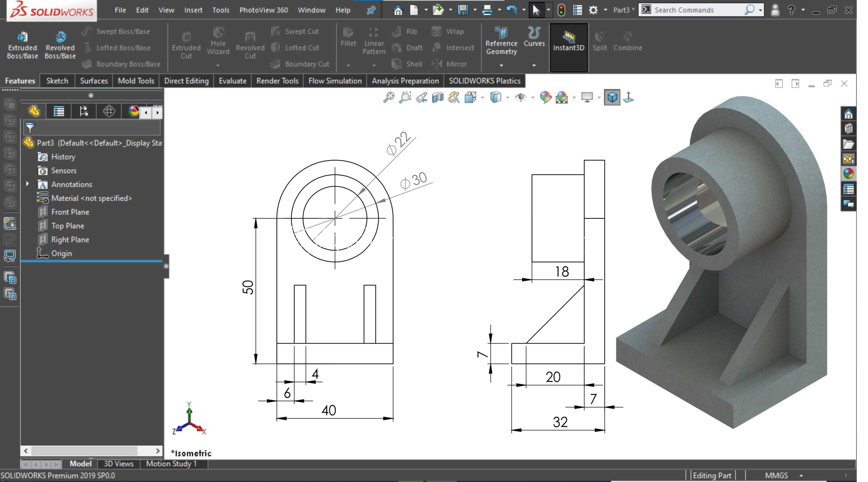Click the Wrap feature button
The height and width of the screenshot is (482, 868).
[x=448, y=31]
